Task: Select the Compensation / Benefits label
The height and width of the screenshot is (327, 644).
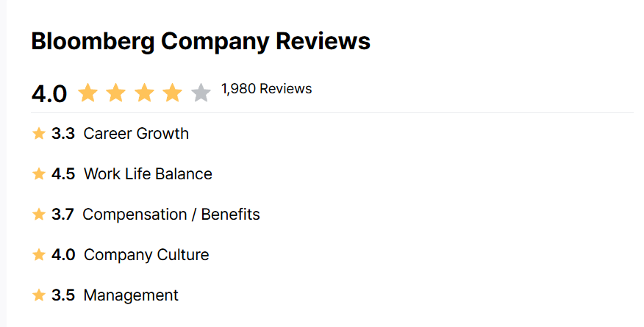Action: pos(171,214)
